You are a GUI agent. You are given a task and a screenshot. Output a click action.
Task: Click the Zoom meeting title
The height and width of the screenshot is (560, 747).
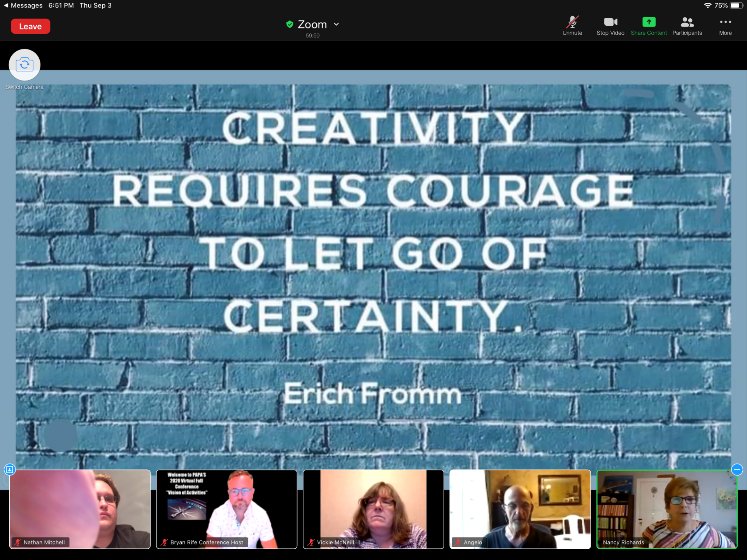point(312,24)
